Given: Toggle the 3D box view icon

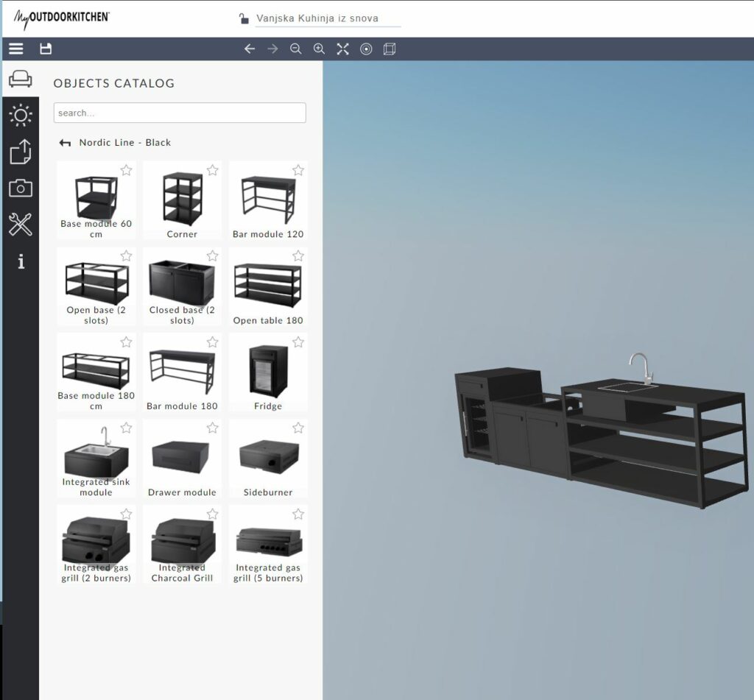Looking at the screenshot, I should [x=390, y=49].
